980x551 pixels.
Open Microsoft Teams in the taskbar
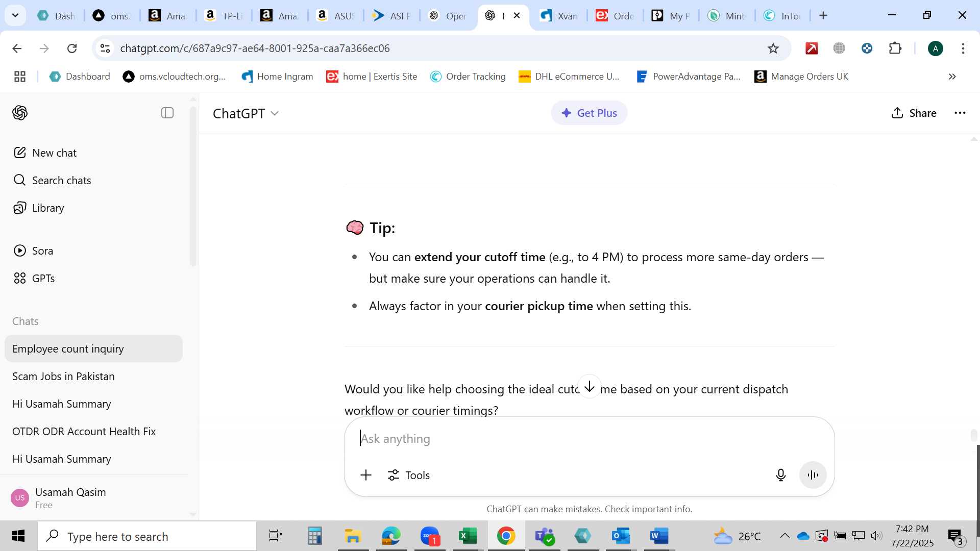tap(544, 536)
